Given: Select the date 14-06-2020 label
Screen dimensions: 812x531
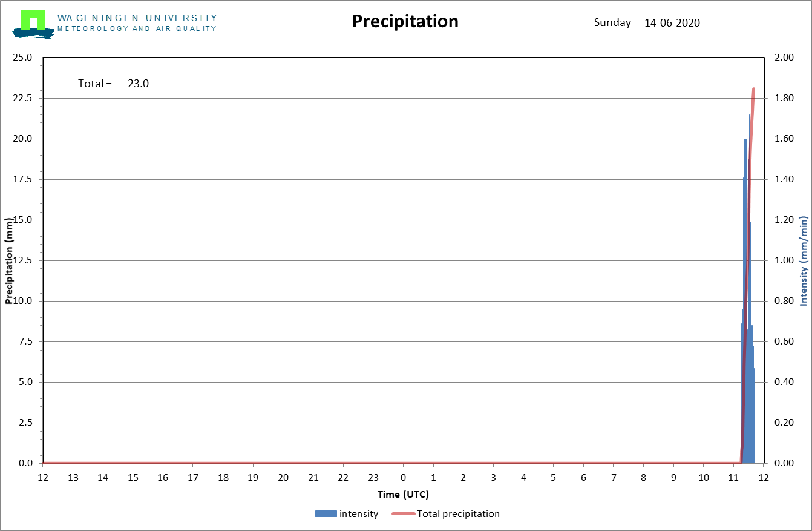Looking at the screenshot, I should point(672,23).
